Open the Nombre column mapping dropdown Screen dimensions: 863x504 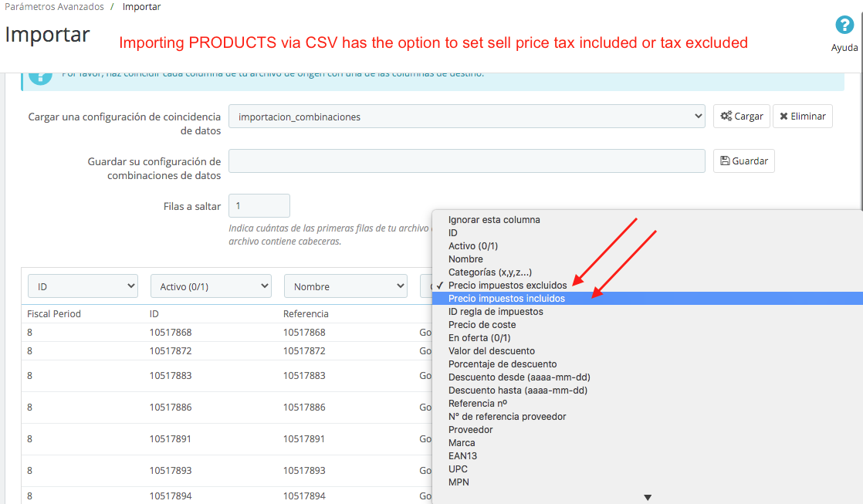click(345, 285)
